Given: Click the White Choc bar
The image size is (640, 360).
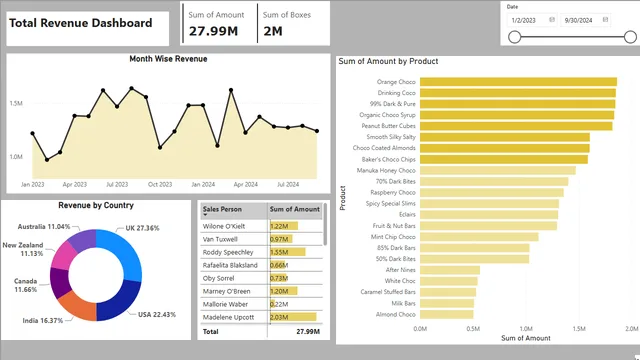Looking at the screenshot, I should point(449,281).
